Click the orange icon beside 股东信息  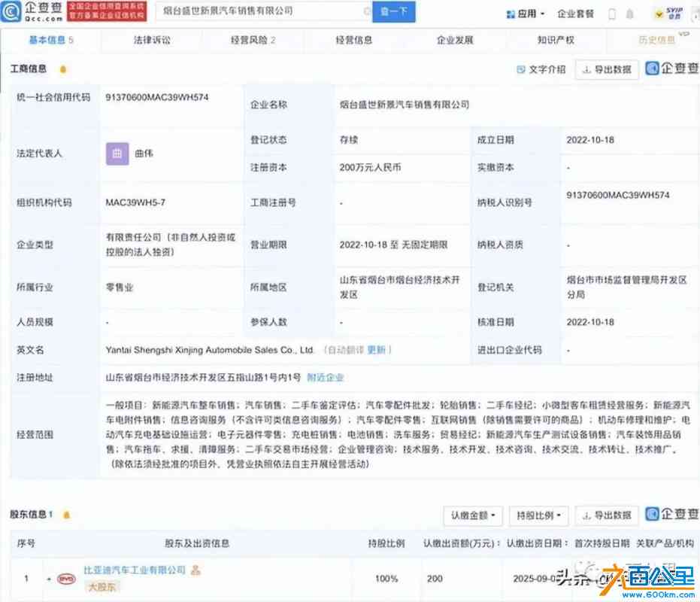[x=66, y=515]
